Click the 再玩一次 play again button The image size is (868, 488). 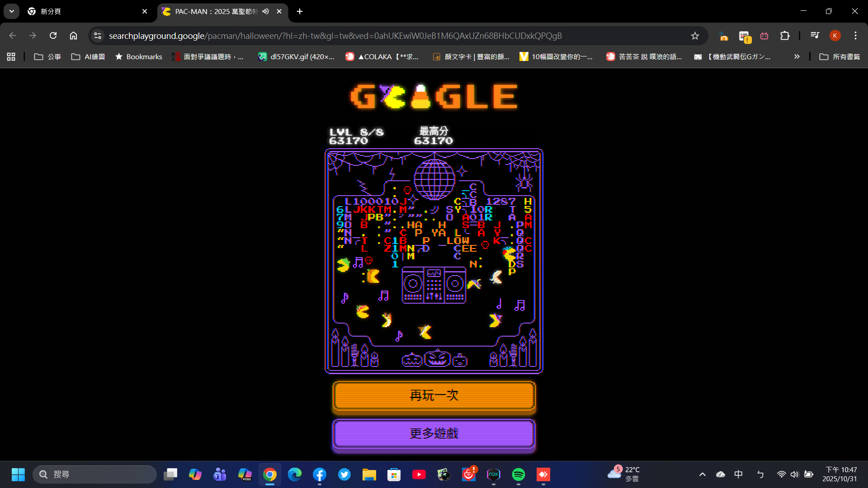pyautogui.click(x=434, y=396)
